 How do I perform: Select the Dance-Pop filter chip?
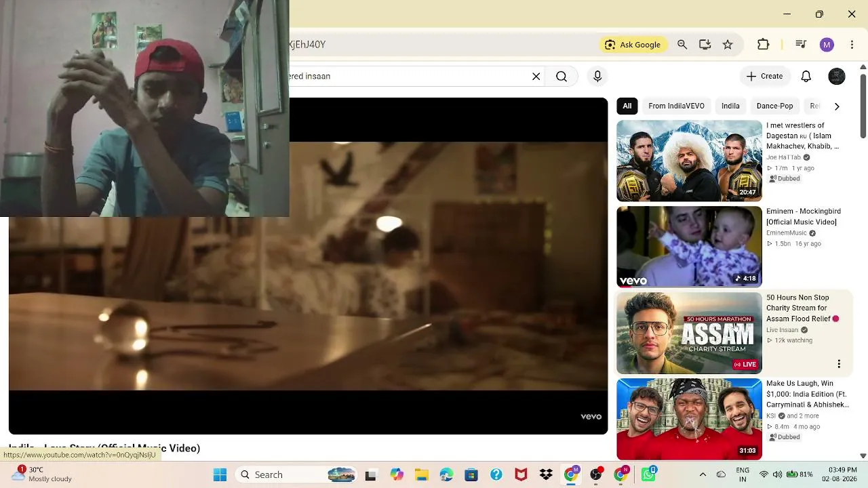point(774,106)
